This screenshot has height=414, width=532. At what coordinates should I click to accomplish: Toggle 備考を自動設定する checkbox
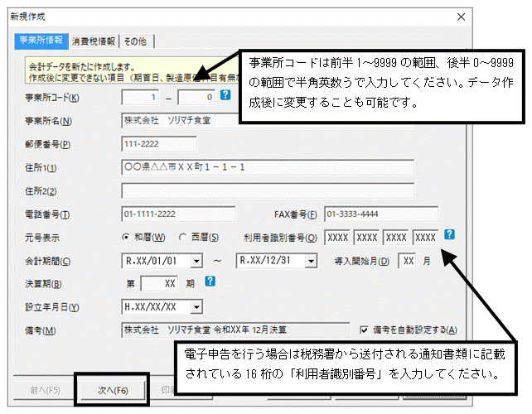(364, 330)
